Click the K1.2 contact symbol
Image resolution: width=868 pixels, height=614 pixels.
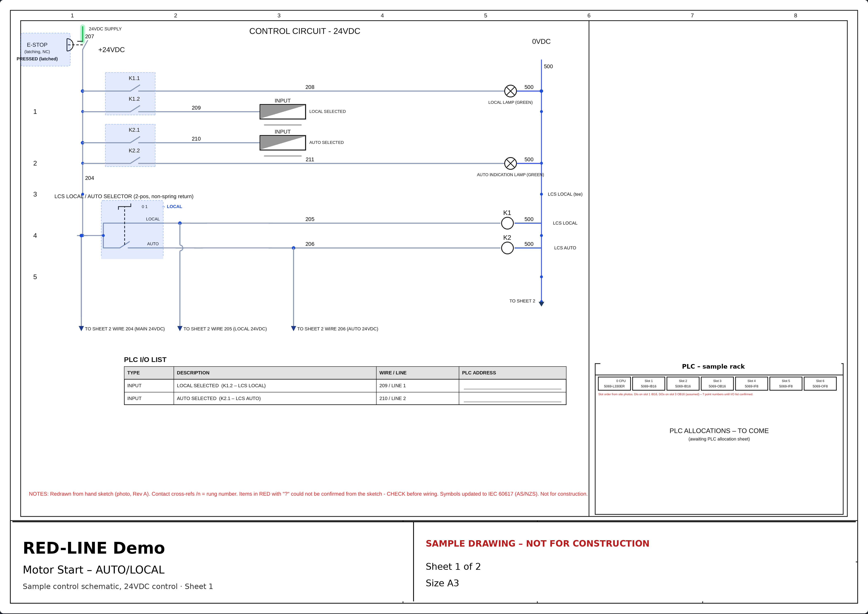coord(135,109)
